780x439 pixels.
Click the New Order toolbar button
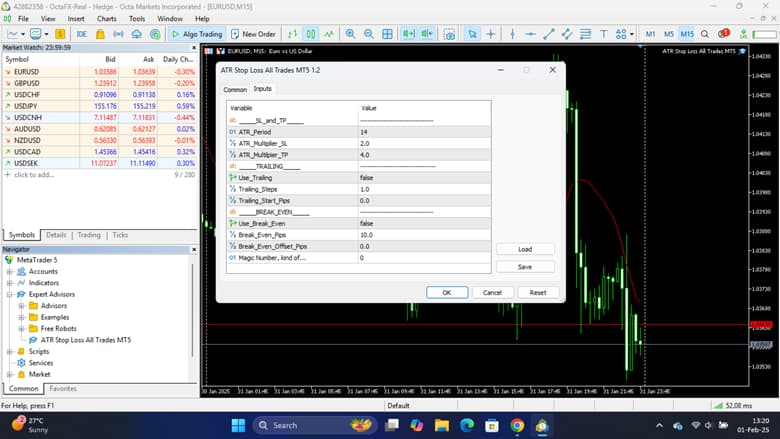point(254,34)
